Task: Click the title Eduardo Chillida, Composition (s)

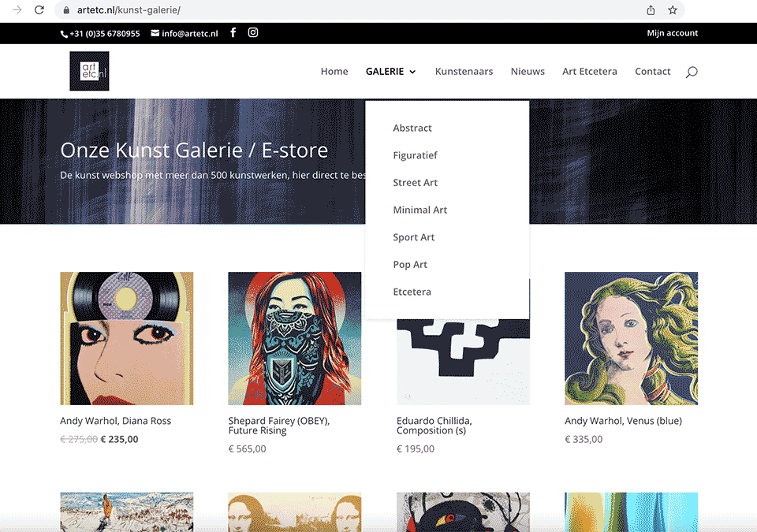Action: point(434,426)
